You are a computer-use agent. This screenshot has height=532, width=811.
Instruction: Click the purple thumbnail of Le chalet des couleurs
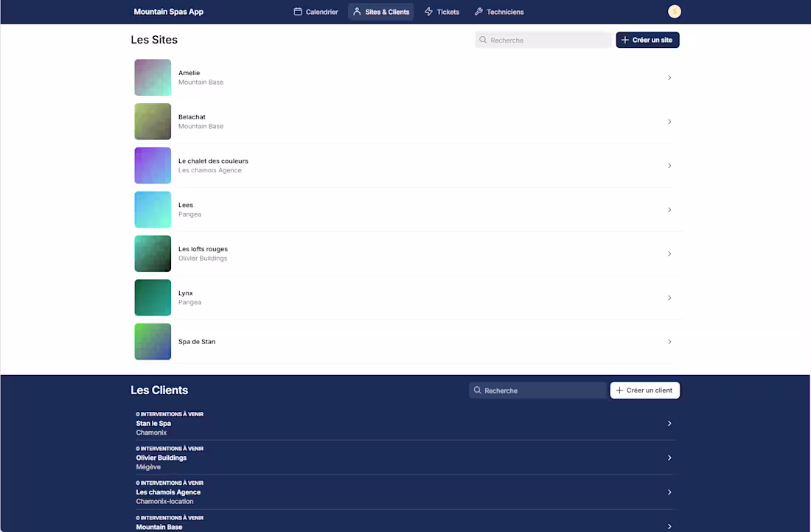click(153, 166)
